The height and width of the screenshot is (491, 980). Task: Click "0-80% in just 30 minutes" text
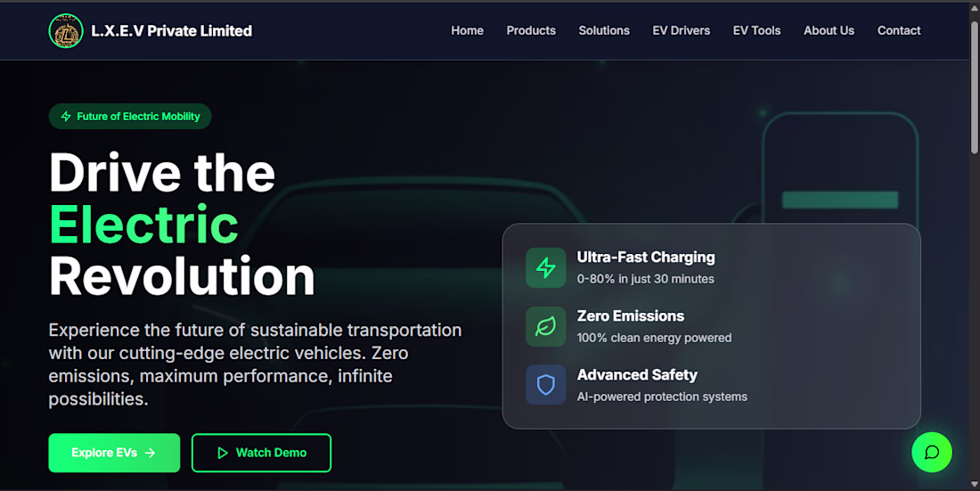pyautogui.click(x=646, y=279)
